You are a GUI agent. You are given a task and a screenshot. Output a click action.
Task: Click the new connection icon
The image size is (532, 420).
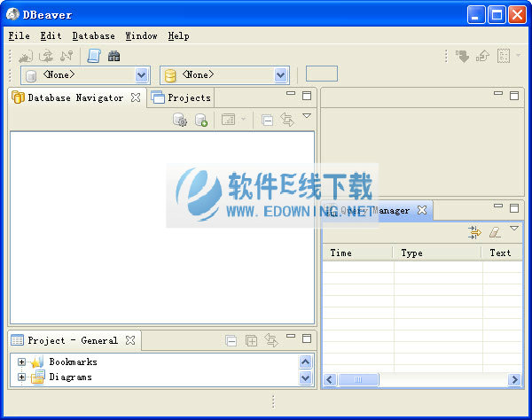[x=201, y=120]
